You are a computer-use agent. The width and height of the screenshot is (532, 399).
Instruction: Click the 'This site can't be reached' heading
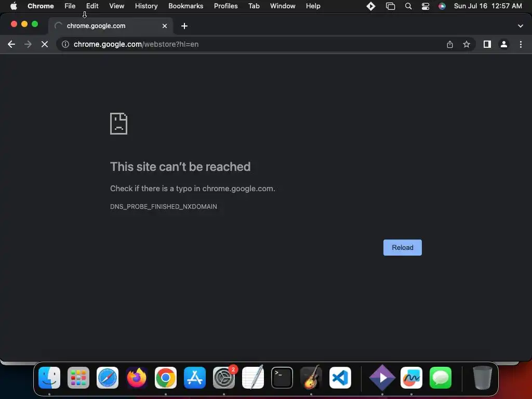point(180,167)
